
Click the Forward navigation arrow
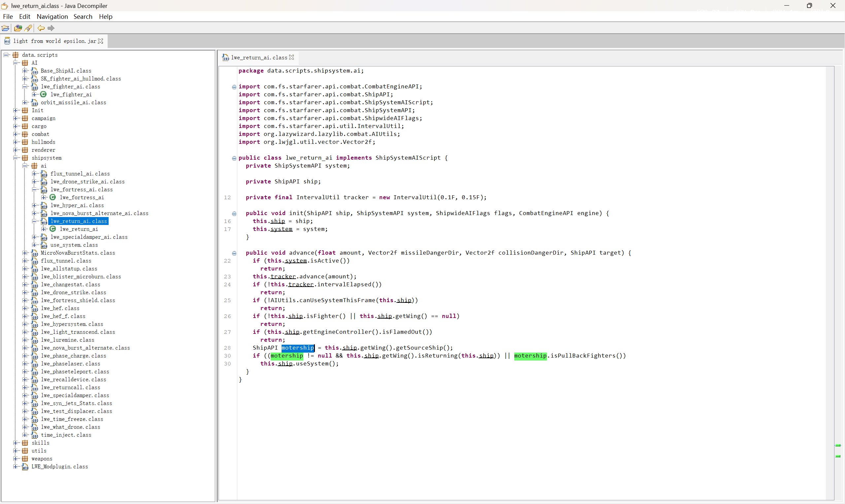(51, 28)
